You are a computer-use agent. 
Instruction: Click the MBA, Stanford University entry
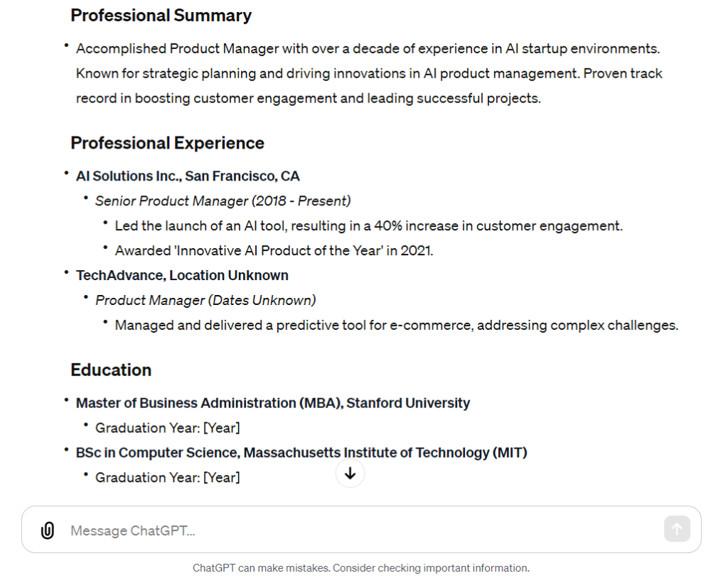point(273,403)
